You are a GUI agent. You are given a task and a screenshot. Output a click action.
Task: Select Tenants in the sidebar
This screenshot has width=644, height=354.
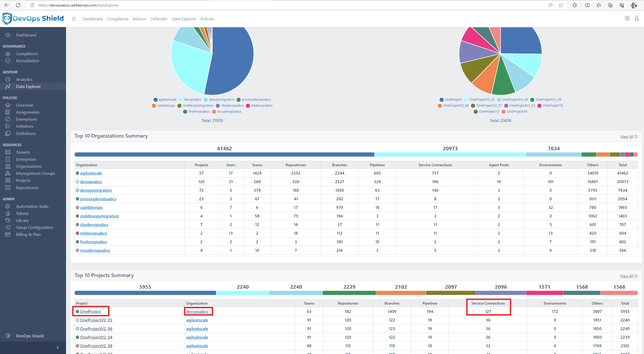pyautogui.click(x=23, y=152)
